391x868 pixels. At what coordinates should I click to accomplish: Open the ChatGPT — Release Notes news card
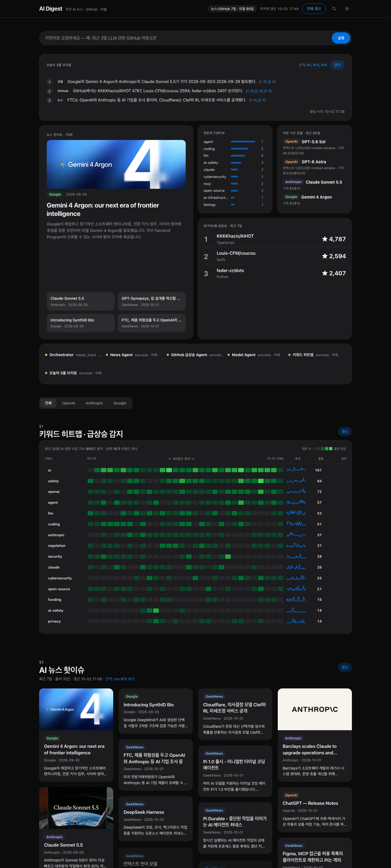tap(314, 810)
